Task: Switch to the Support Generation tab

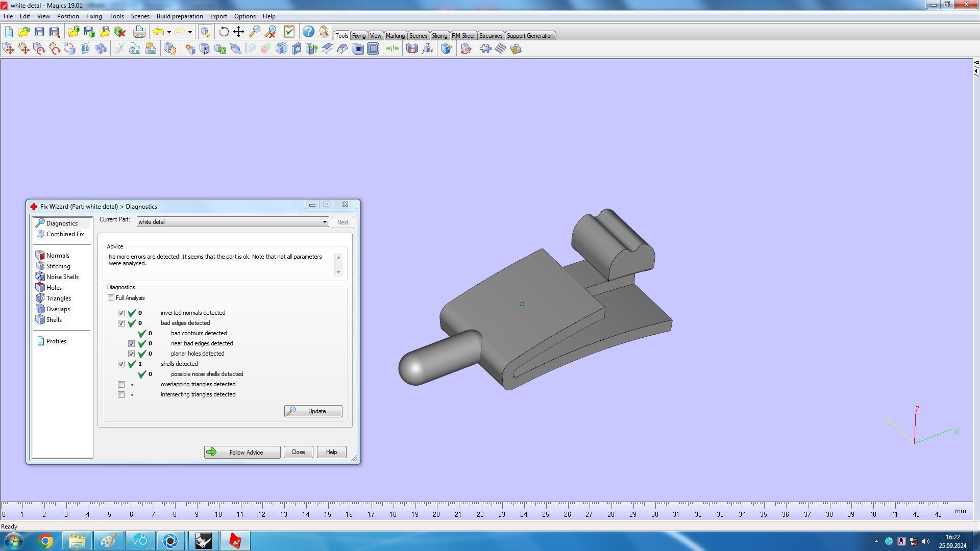Action: [x=529, y=36]
